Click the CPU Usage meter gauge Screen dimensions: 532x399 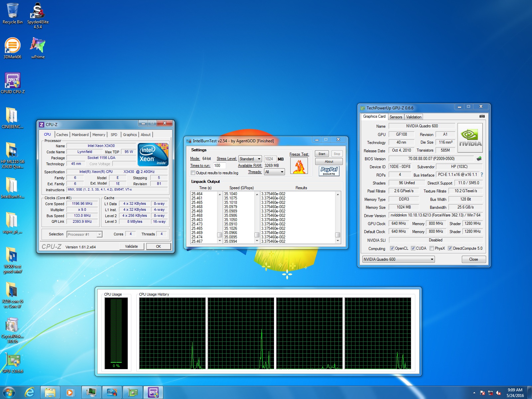click(116, 333)
